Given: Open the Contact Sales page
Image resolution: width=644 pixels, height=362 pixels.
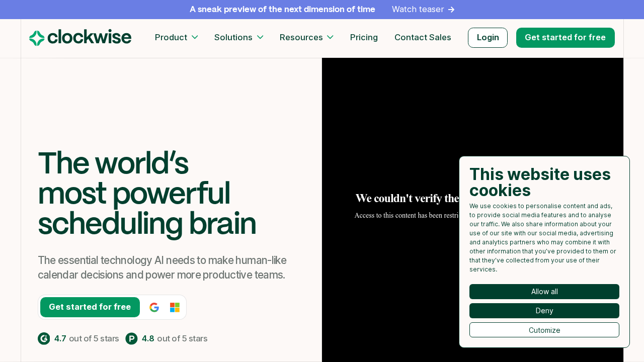Looking at the screenshot, I should point(423,37).
